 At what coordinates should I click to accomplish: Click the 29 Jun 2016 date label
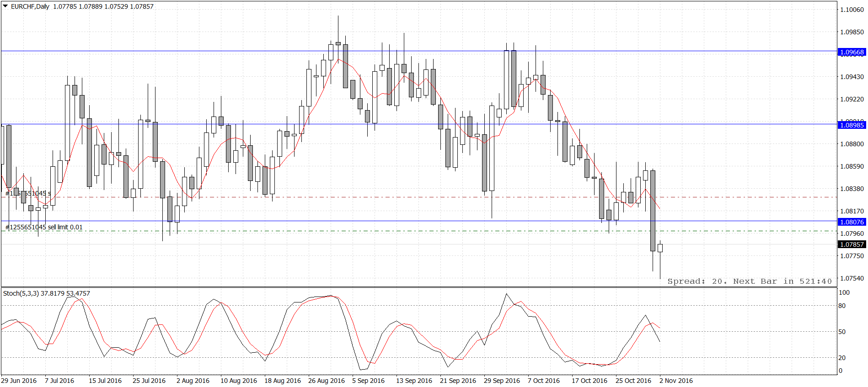19,381
